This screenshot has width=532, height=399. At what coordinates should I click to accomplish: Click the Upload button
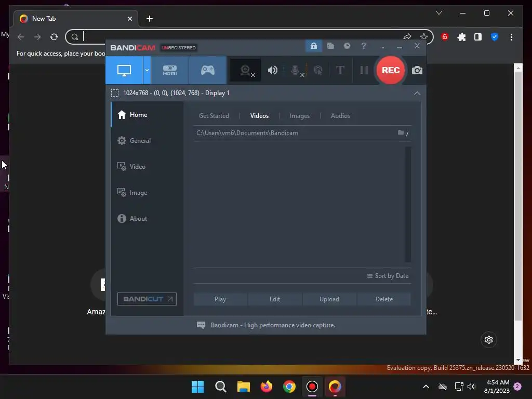[329, 299]
